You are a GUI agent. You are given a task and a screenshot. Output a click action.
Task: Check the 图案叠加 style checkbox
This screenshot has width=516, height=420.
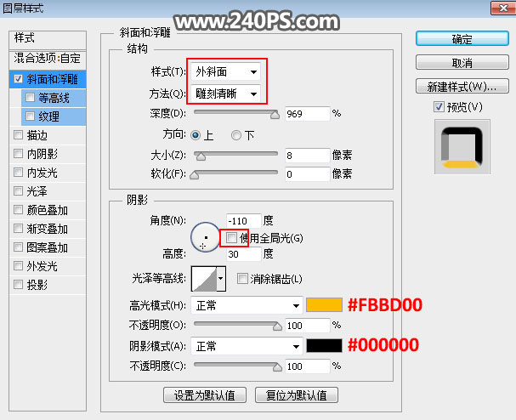(x=18, y=247)
